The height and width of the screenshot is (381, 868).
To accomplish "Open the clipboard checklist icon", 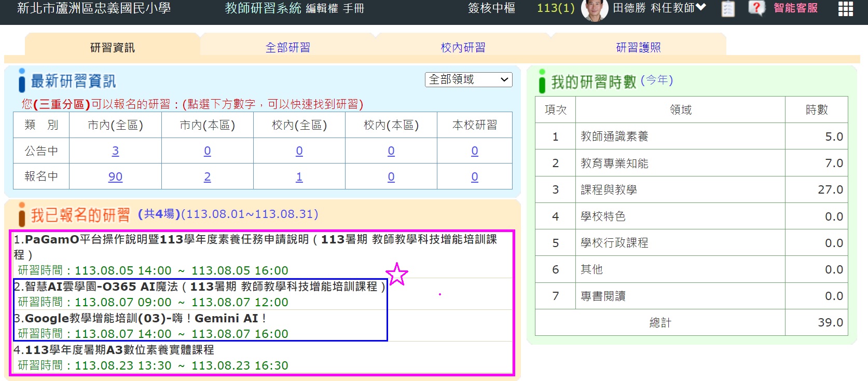I will tap(728, 8).
